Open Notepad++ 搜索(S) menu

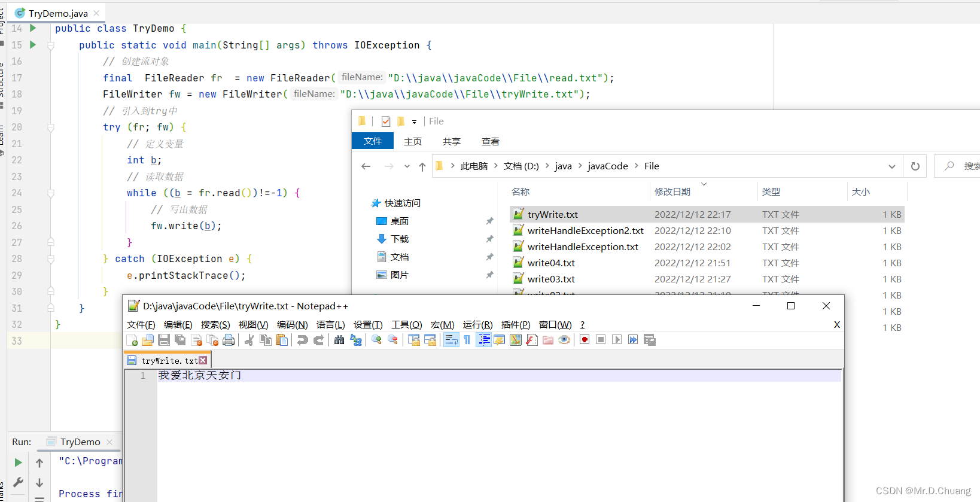tap(215, 324)
